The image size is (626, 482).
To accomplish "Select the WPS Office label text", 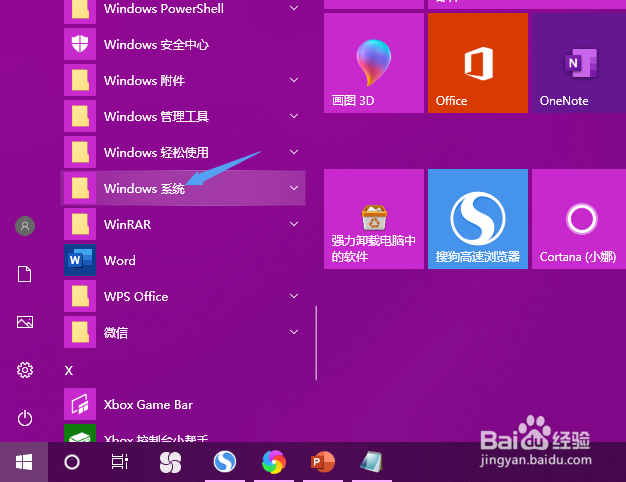I will click(136, 296).
